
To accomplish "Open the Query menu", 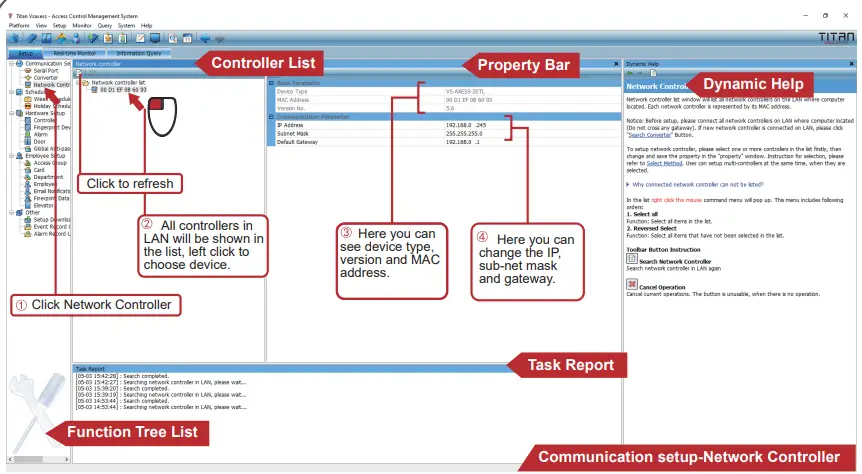I will [x=104, y=26].
